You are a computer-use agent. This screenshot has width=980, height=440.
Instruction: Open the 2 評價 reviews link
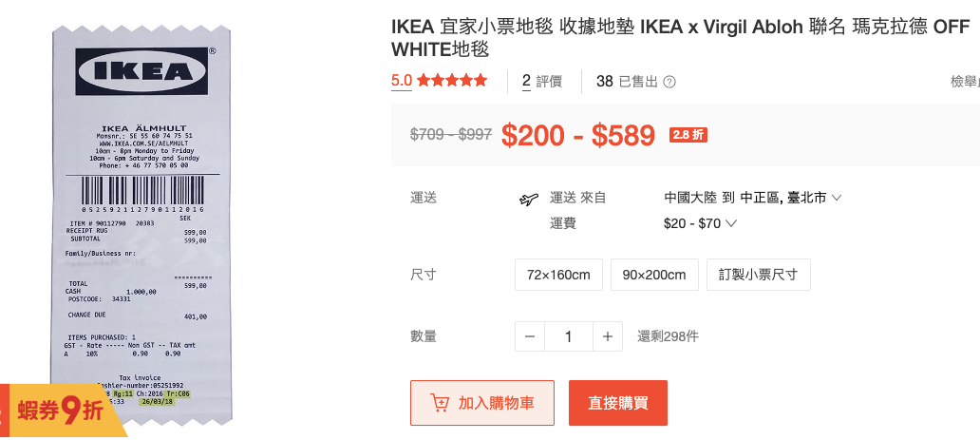coord(542,81)
